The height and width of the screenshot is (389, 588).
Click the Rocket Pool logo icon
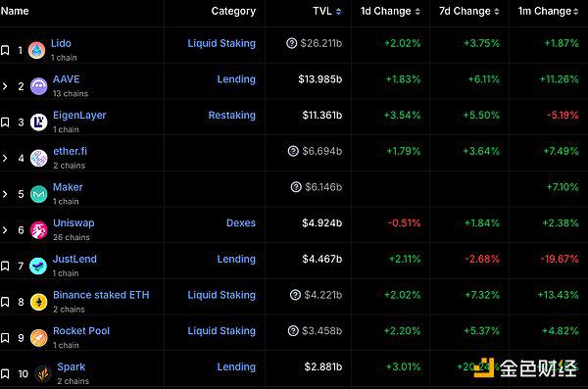coord(38,338)
